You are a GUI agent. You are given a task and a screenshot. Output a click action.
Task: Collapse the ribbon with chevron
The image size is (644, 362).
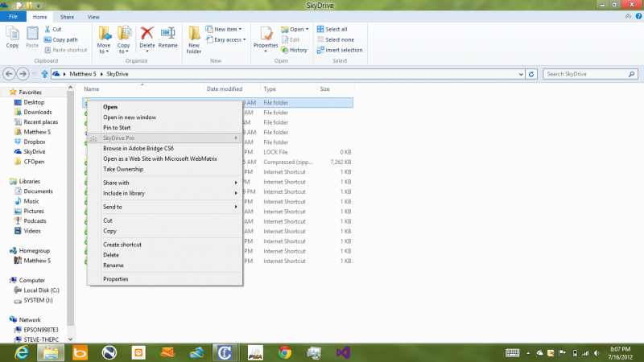[x=628, y=16]
